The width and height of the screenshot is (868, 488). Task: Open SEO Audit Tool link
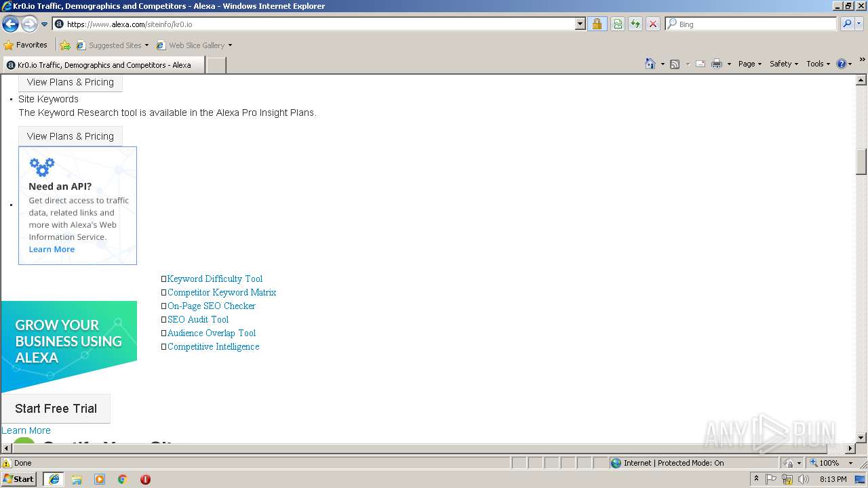198,319
